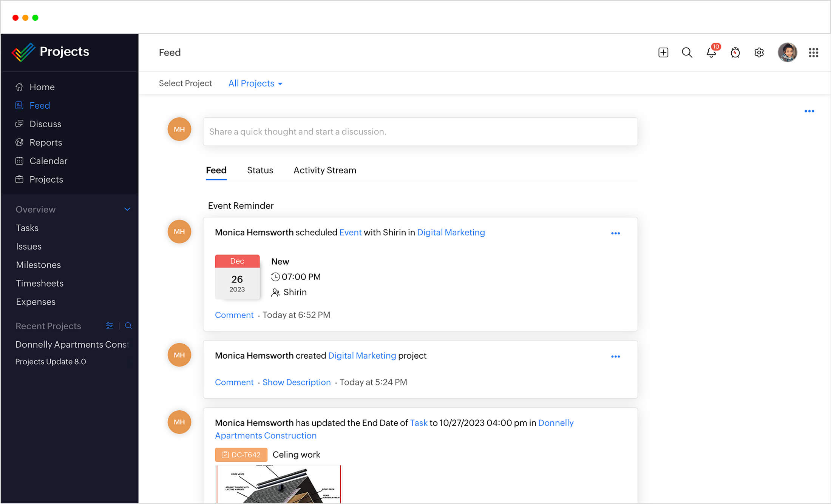This screenshot has height=504, width=831.
Task: Click Comment on the Event Reminder post
Action: coord(234,314)
